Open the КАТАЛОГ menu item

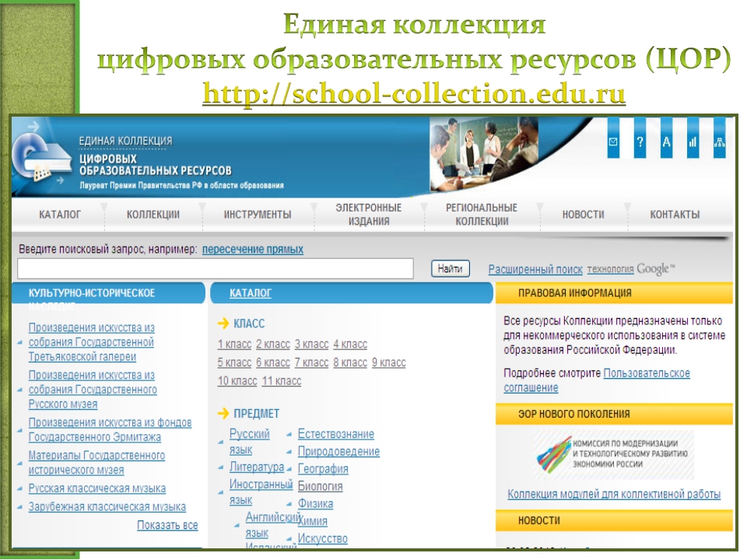60,215
